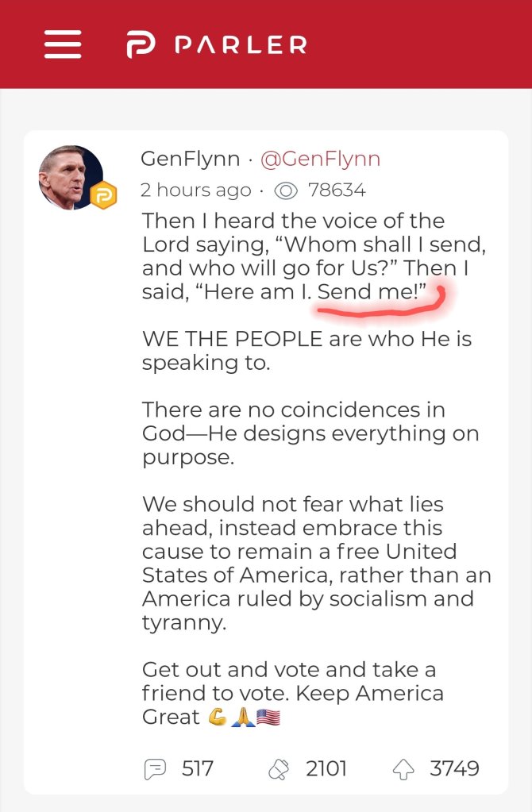Click the praying hands emoji
Viewport: 532px width, 812px height.
(x=243, y=717)
